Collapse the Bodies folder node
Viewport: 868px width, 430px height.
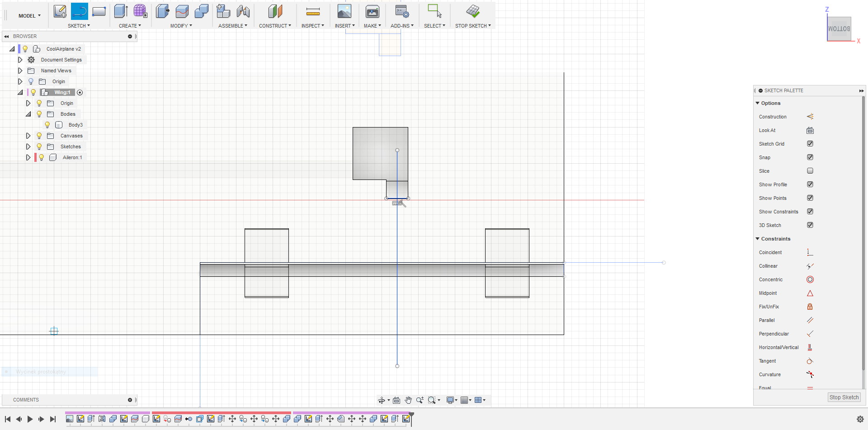[28, 114]
